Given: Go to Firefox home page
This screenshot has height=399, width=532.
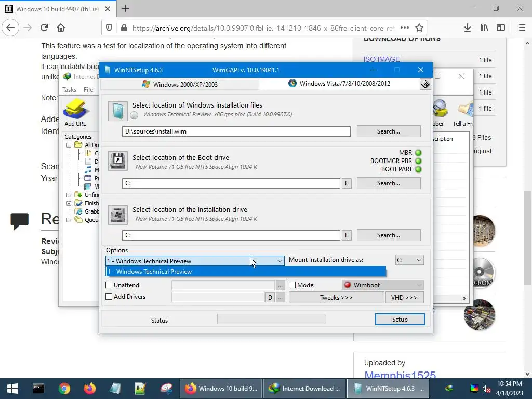Looking at the screenshot, I should pos(61,28).
